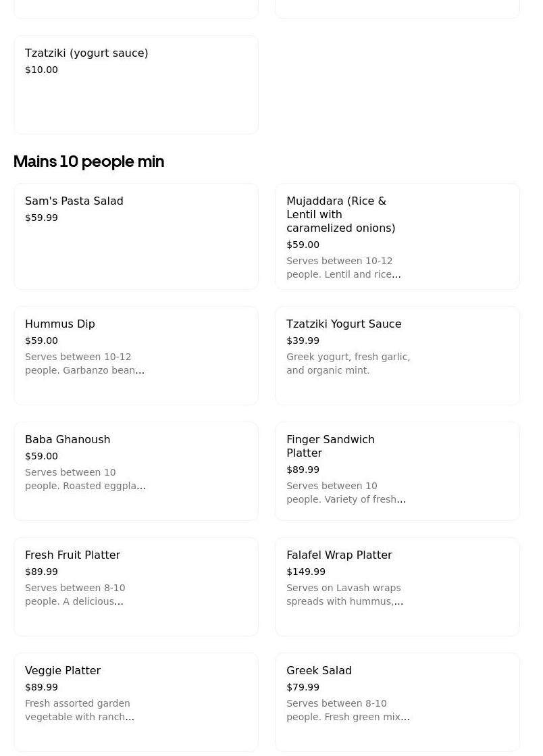Click the Tzatziki Yogurt Sauce description text
The height and width of the screenshot is (756, 543).
(x=348, y=363)
